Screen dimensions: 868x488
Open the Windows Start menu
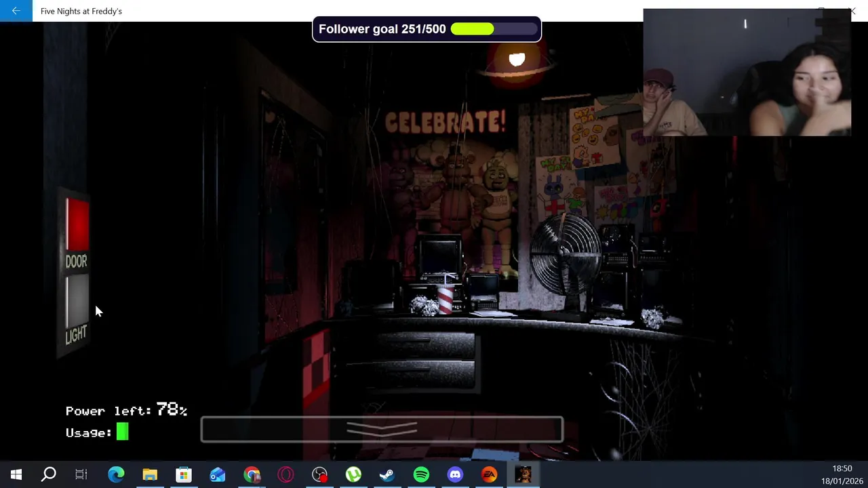tap(16, 474)
